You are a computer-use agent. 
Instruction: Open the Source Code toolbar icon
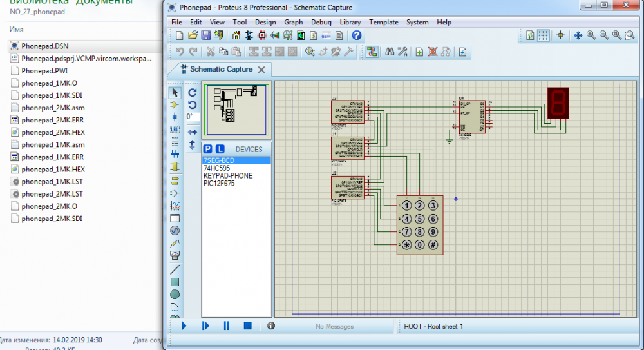coord(326,35)
